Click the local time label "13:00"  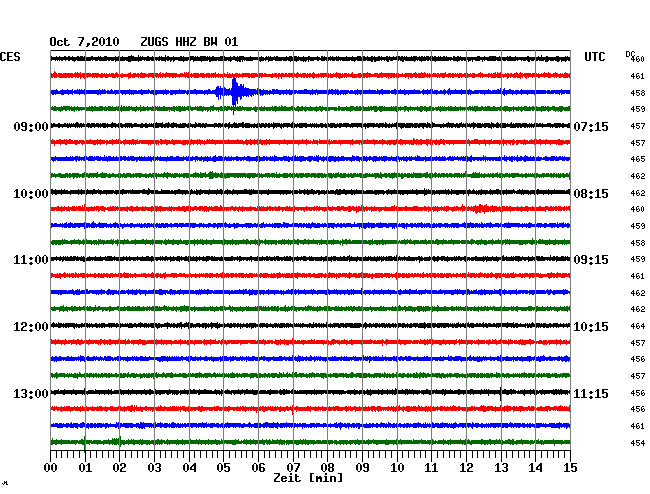(31, 393)
